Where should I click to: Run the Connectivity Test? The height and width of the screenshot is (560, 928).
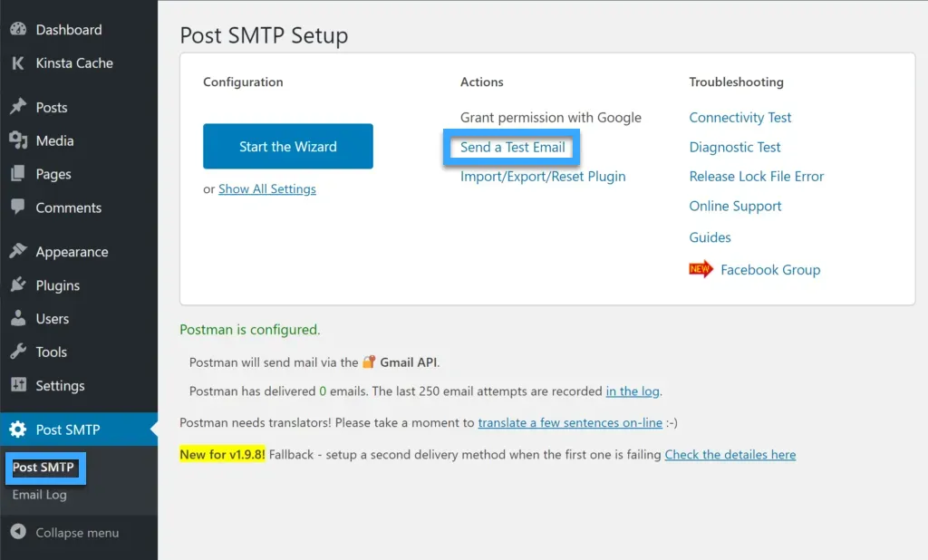pyautogui.click(x=739, y=117)
